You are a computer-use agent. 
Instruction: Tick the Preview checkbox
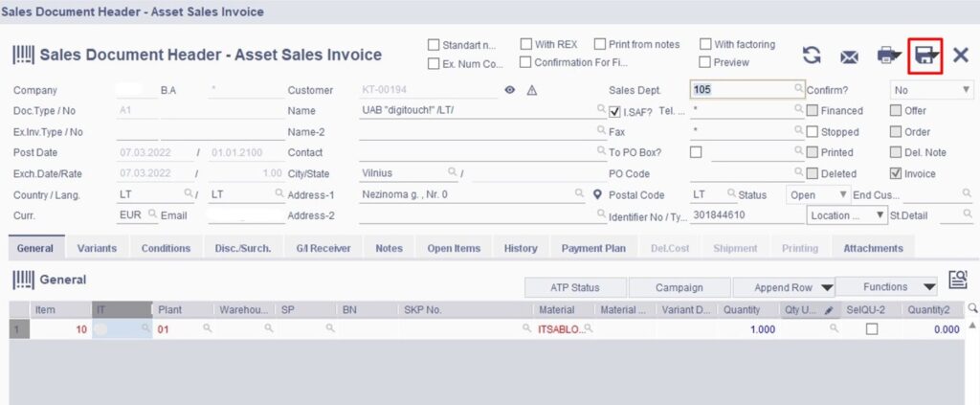pyautogui.click(x=705, y=62)
